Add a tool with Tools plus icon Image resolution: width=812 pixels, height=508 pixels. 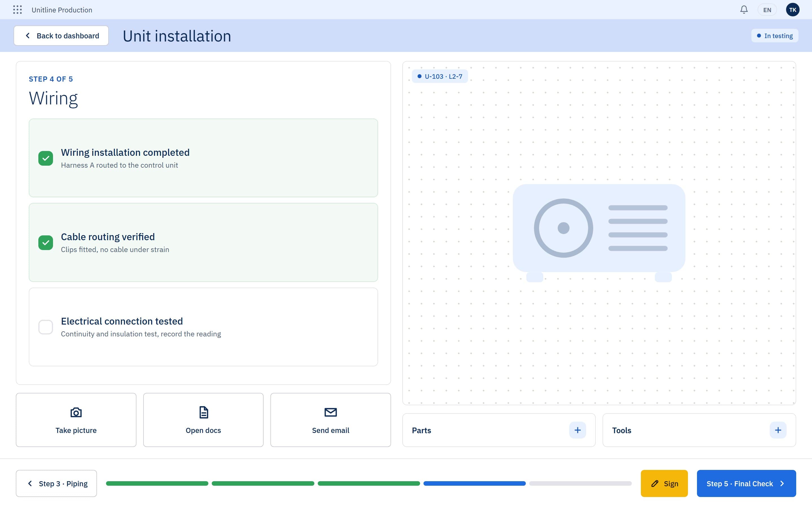[778, 430]
